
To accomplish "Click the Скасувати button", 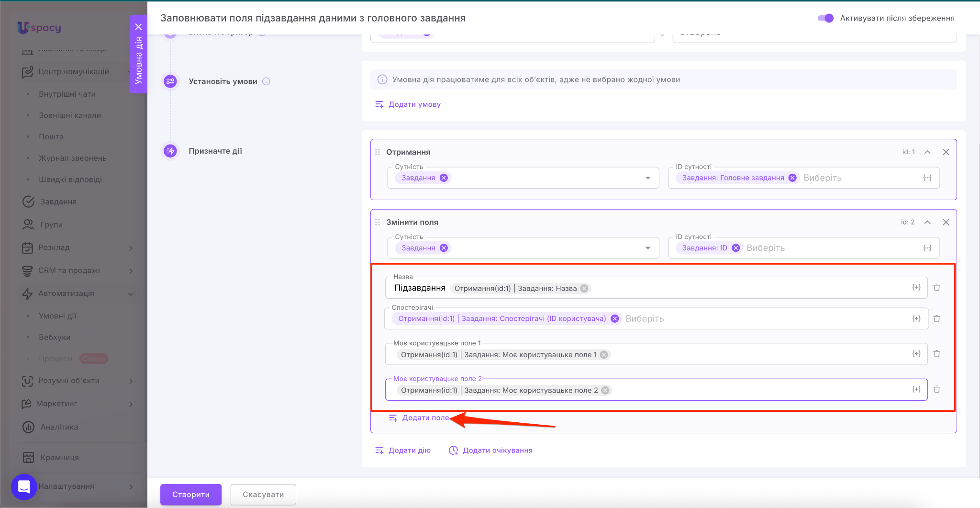I will pos(263,495).
